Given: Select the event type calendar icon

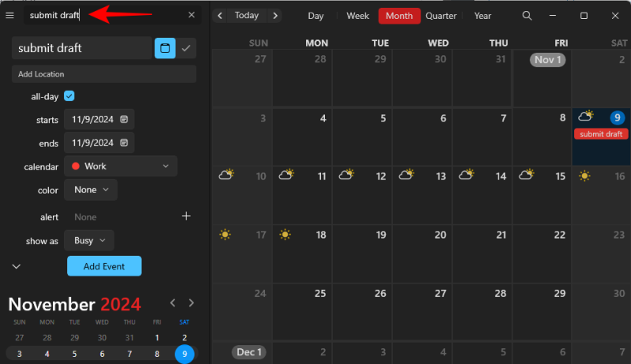Looking at the screenshot, I should 165,48.
